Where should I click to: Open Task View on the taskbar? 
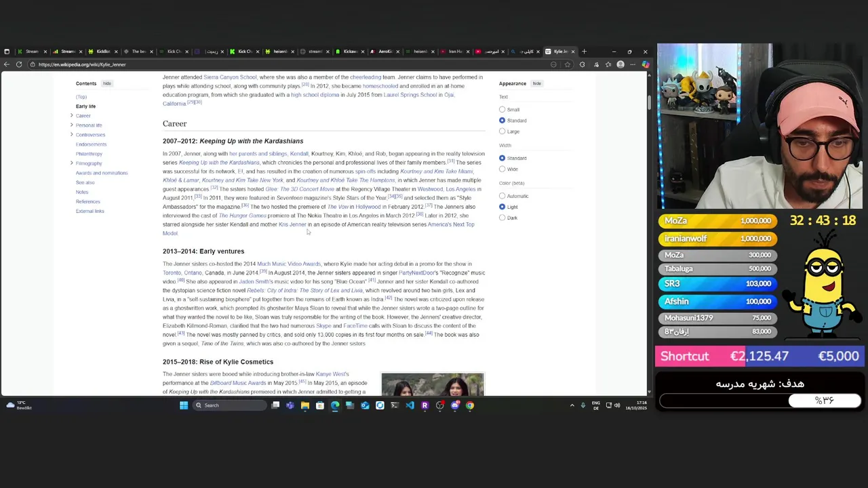[x=275, y=405]
